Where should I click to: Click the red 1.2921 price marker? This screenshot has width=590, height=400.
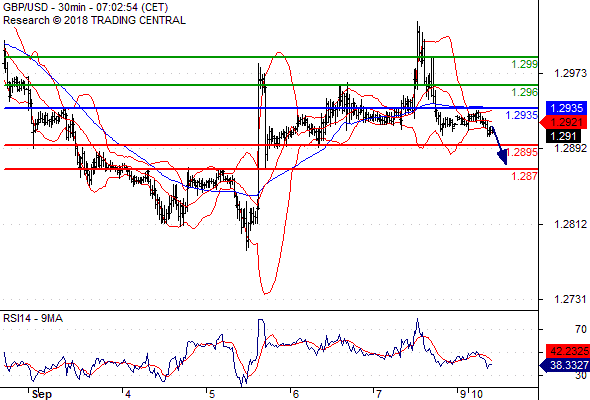point(563,122)
